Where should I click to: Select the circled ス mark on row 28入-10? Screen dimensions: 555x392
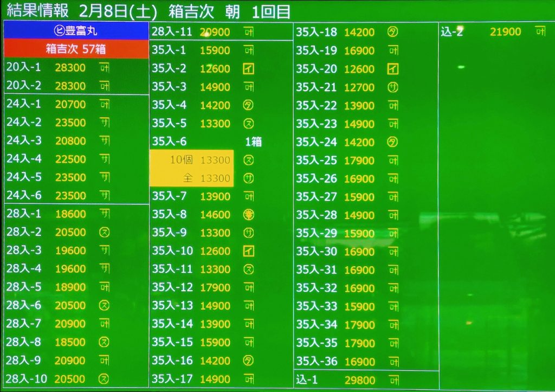click(x=105, y=378)
